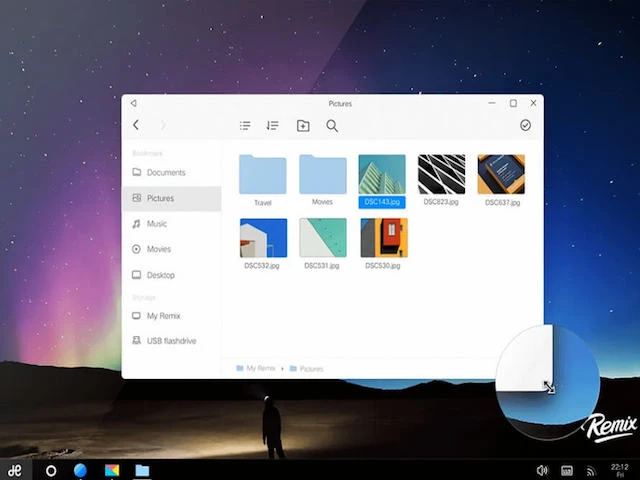The image size is (640, 480).
Task: Open search with the magnifier icon
Action: [332, 125]
